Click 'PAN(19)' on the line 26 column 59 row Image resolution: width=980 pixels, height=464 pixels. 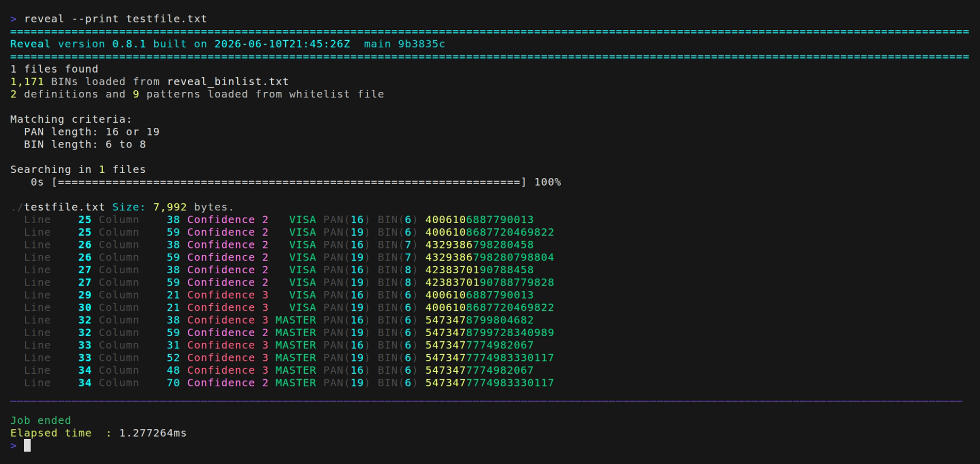click(x=347, y=257)
